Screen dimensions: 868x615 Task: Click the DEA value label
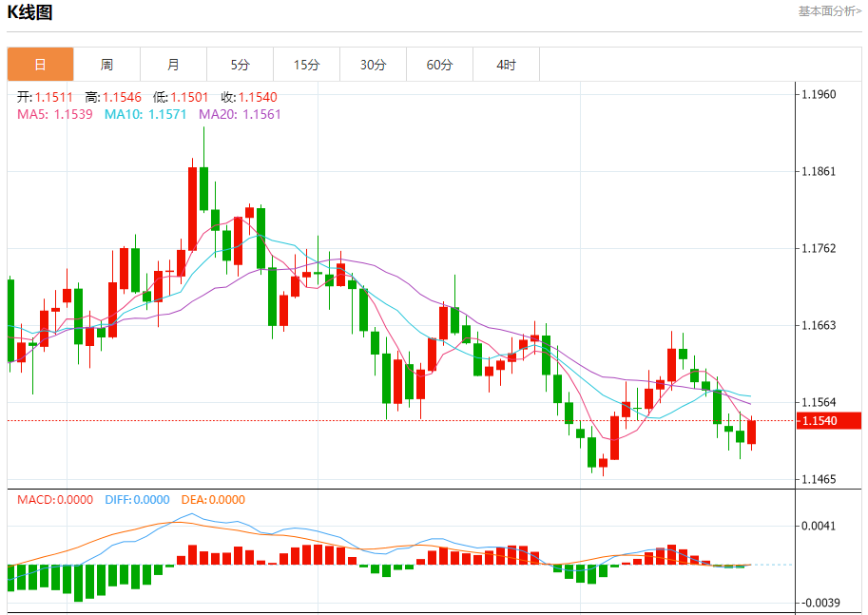click(213, 500)
